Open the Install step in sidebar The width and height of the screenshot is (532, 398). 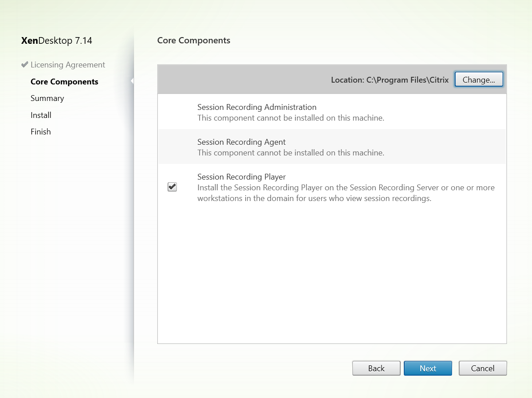[41, 115]
